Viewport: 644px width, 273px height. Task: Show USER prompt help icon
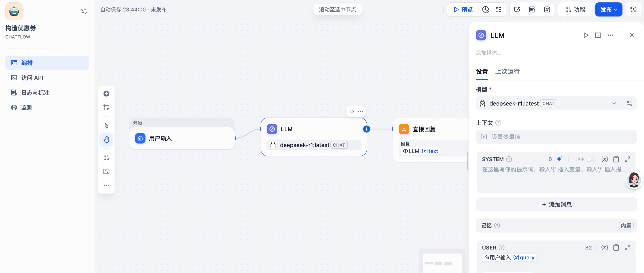click(x=502, y=248)
